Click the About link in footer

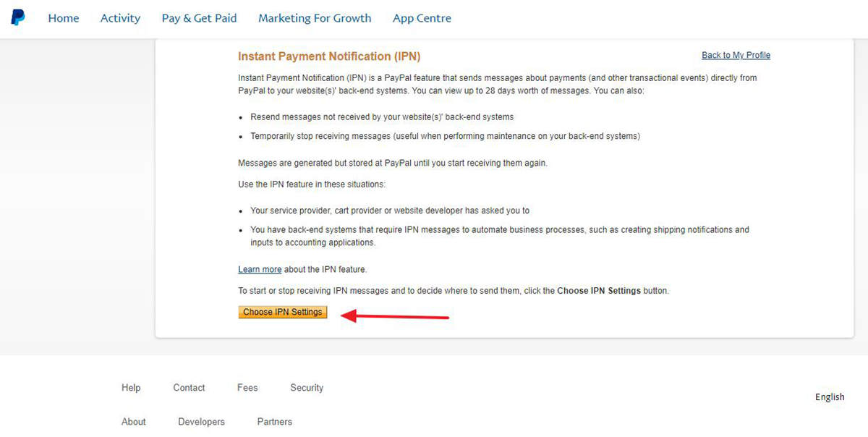coord(133,421)
